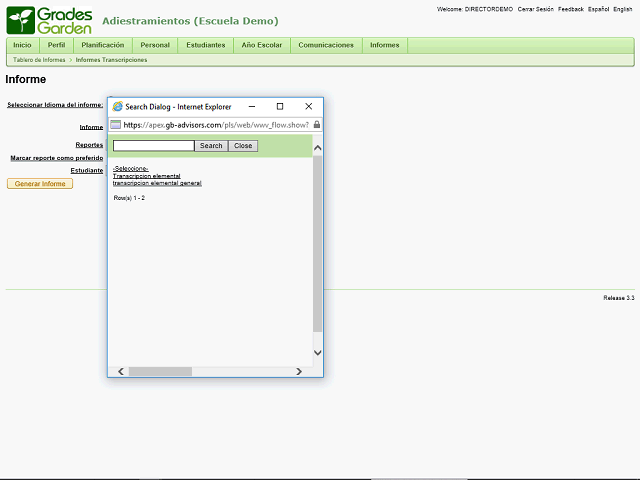Choose 'transcripcion elemental general' link
Screen dimensions: 640x480
click(x=157, y=184)
